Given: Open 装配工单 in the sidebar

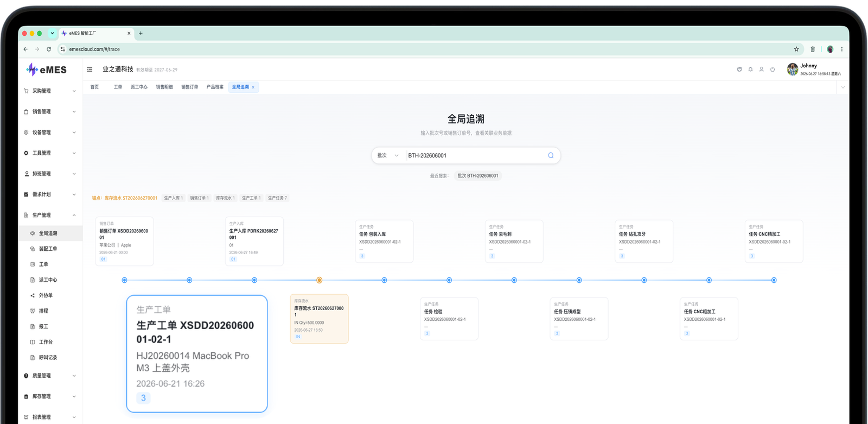Looking at the screenshot, I should click(x=50, y=249).
